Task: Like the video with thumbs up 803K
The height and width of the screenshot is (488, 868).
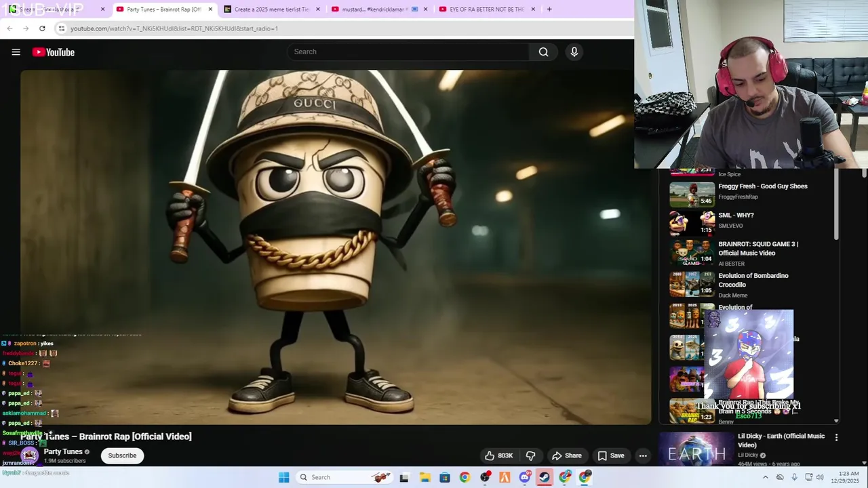Action: (498, 455)
